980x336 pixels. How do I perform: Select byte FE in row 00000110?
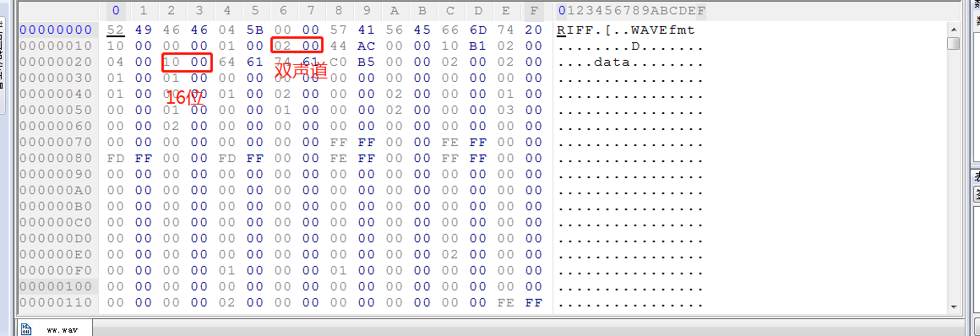point(505,302)
